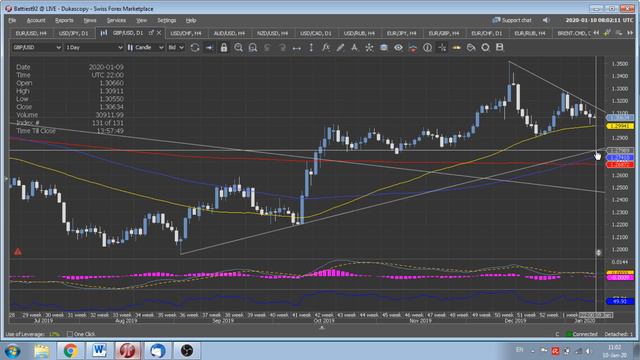Select the pencil drawing tool icon
This screenshot has height=360, width=640.
(x=340, y=48)
